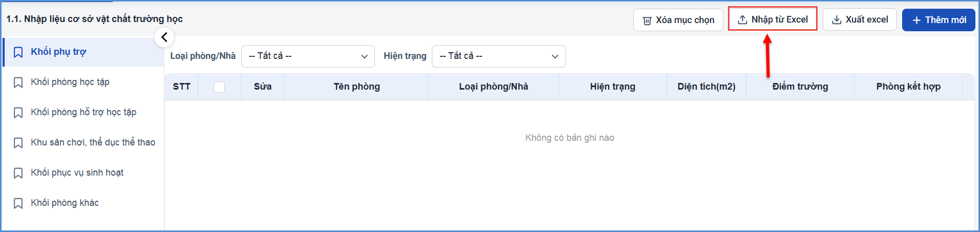Click the STT column header

181,87
